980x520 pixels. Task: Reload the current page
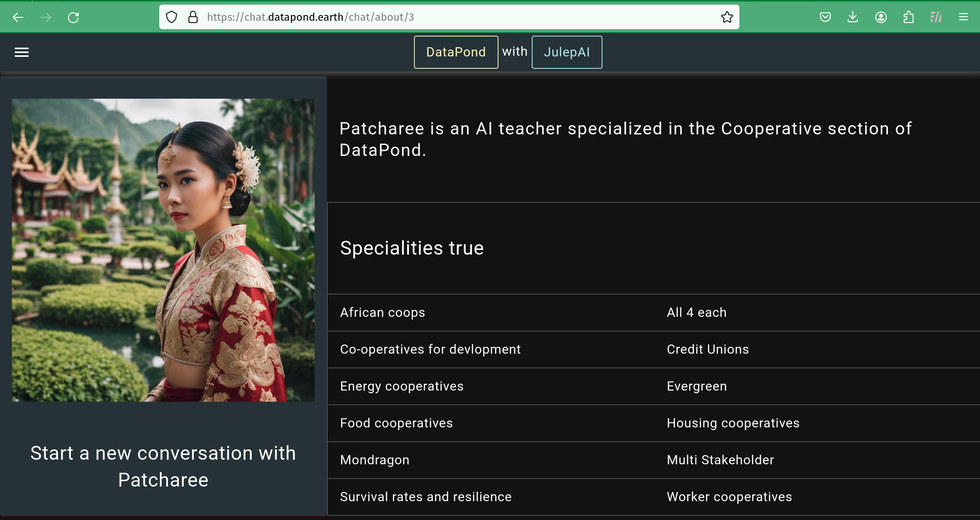[x=73, y=17]
